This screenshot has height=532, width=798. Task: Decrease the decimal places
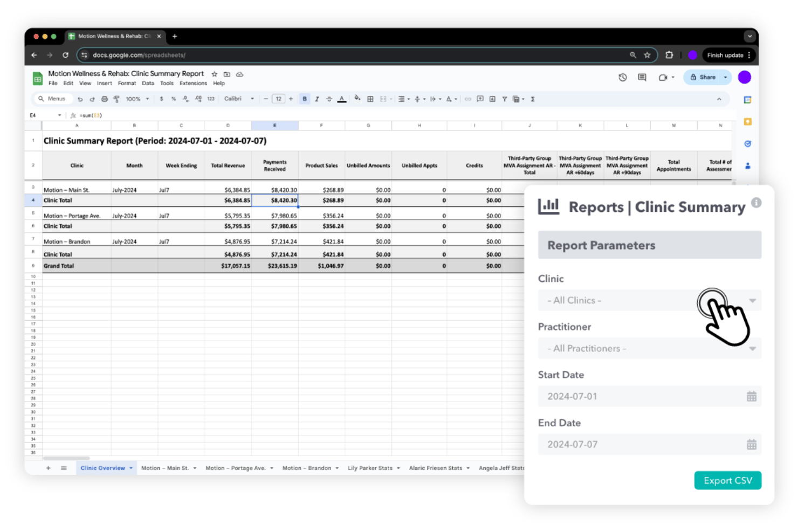pyautogui.click(x=185, y=99)
